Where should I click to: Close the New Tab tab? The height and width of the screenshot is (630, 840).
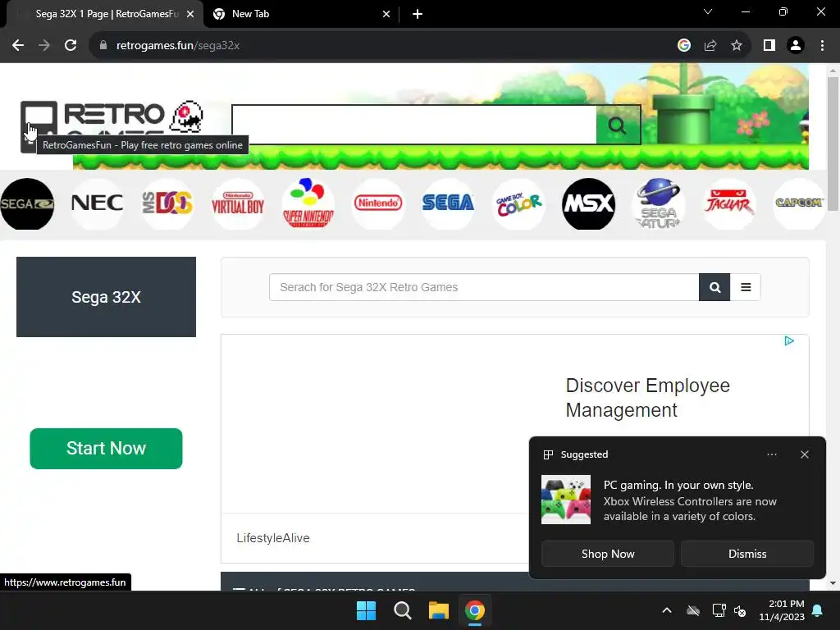coord(386,14)
